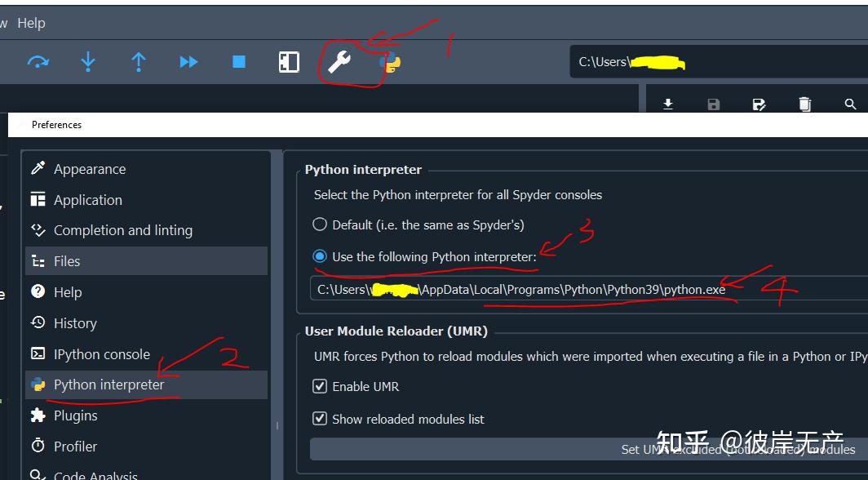Screen dimensions: 868x480
Task: Toggle the Enable UMR checkbox
Action: (320, 386)
